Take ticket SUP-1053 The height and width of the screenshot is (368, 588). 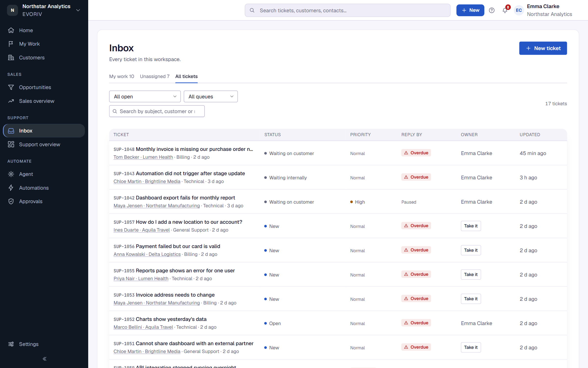[471, 299]
